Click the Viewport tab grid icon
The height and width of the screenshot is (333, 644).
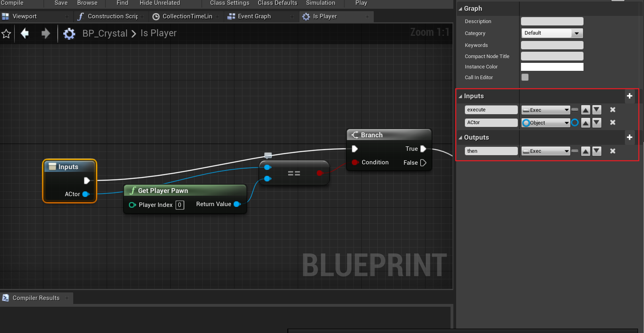5,16
